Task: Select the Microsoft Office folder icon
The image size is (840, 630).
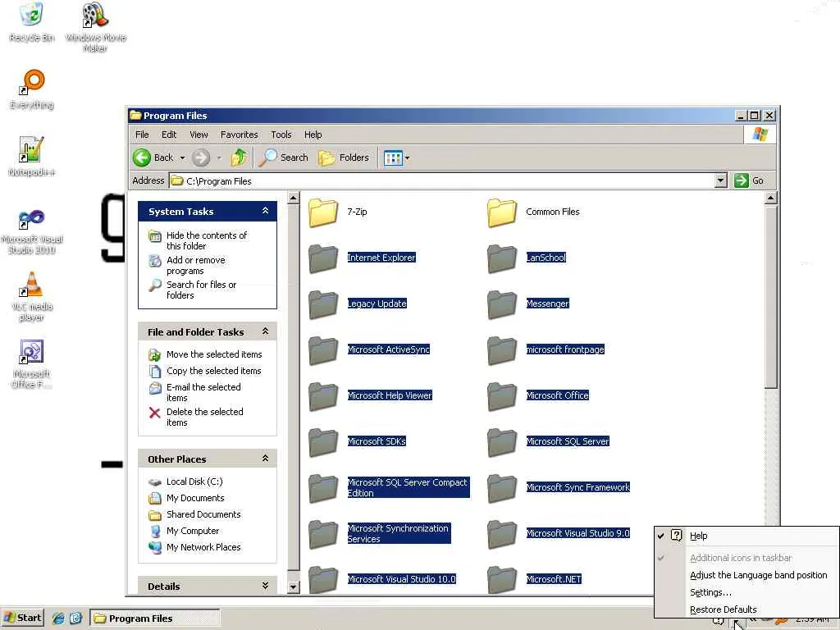Action: (502, 397)
